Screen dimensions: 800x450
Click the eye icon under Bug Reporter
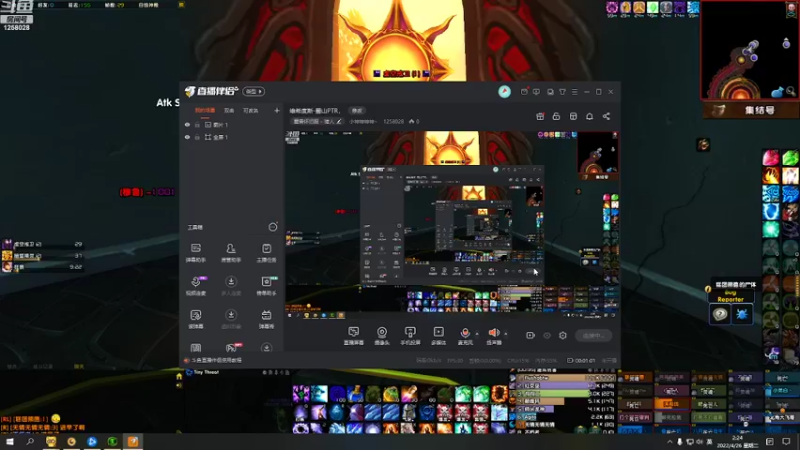pyautogui.click(x=720, y=314)
